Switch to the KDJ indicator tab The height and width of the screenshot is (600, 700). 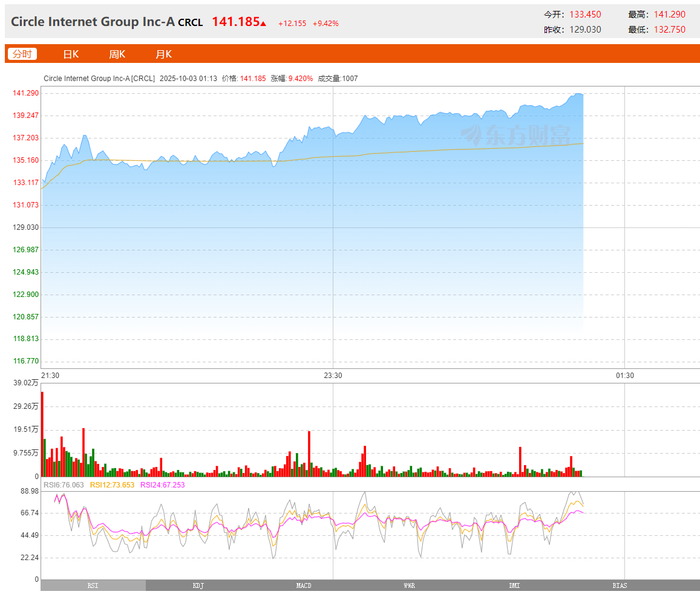click(198, 585)
